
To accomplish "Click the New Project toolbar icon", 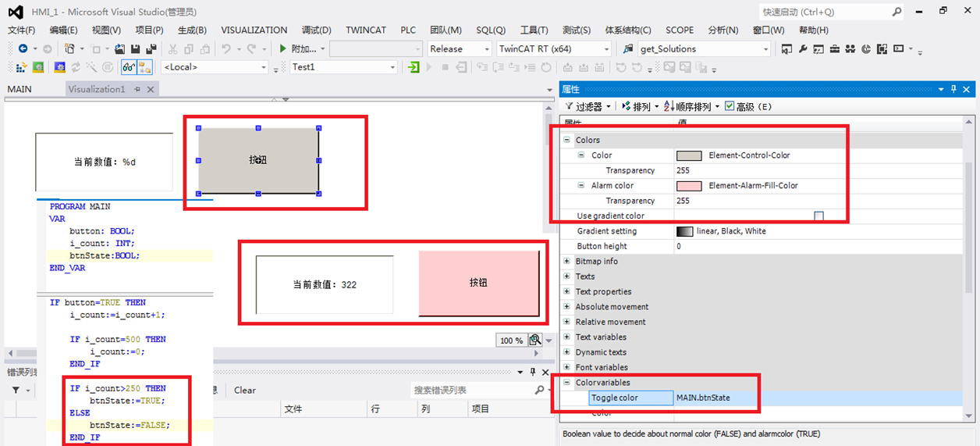I will click(x=71, y=48).
